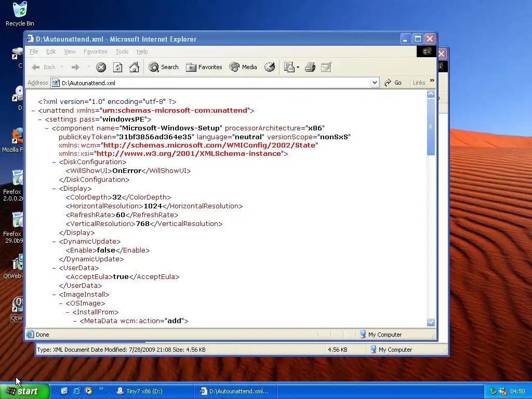The width and height of the screenshot is (532, 399).
Task: Open the address bar dropdown
Action: 374,83
